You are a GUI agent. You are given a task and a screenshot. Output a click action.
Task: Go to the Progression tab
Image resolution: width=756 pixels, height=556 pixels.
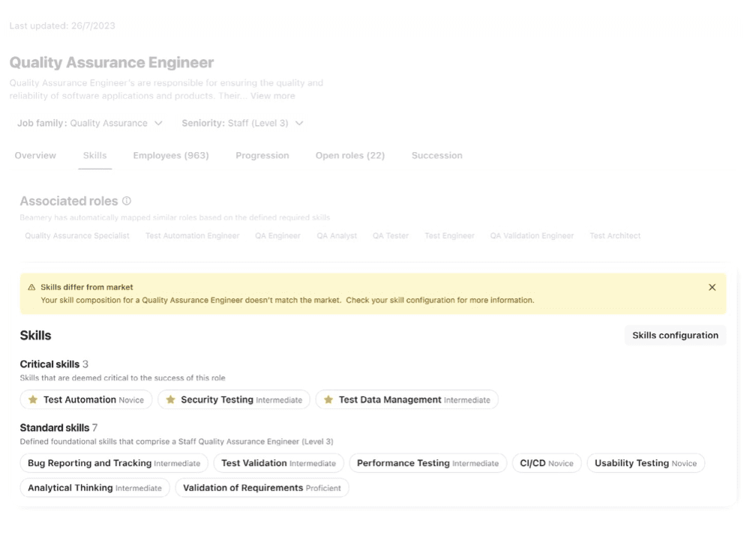[x=262, y=156]
